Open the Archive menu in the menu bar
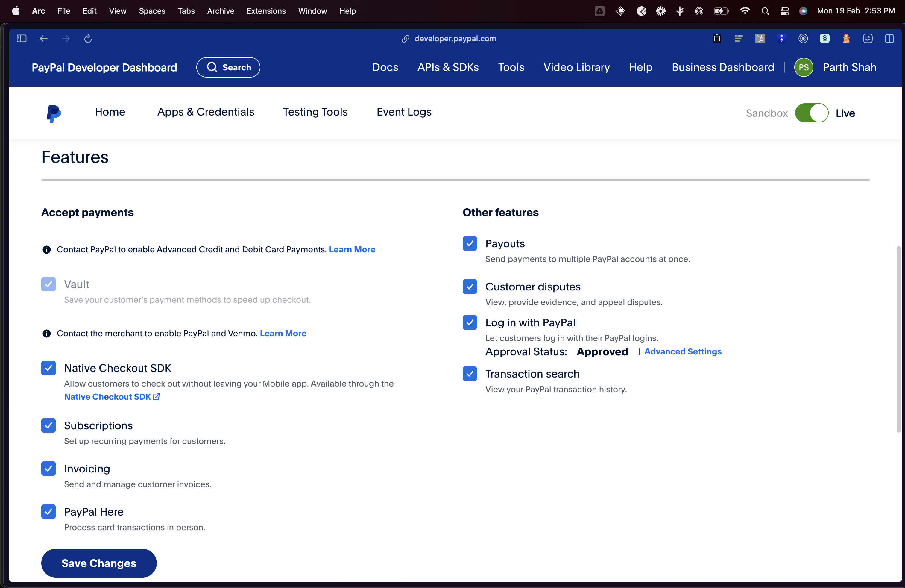The image size is (905, 588). click(221, 11)
